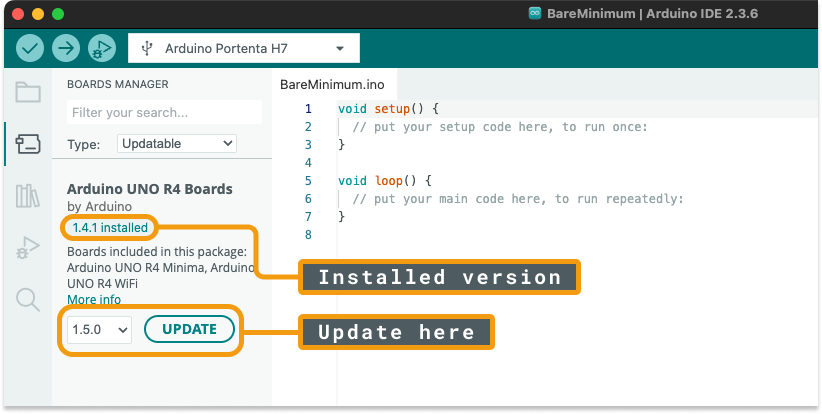Click the Filter your search field

click(x=165, y=112)
